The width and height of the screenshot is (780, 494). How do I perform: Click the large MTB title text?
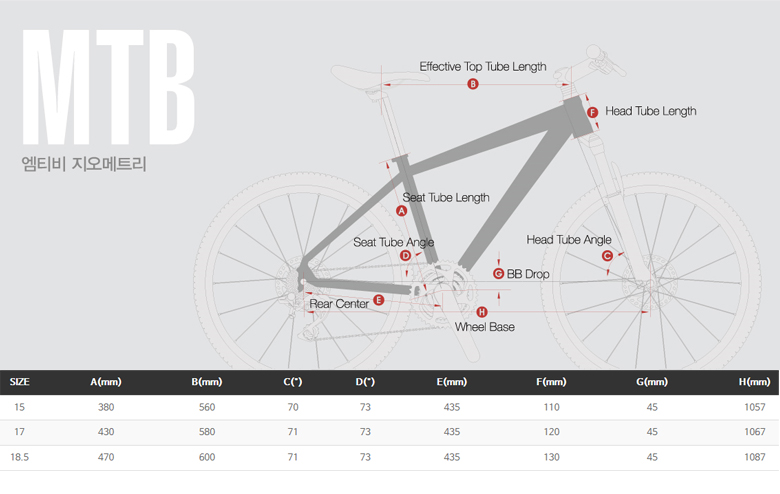[108, 87]
